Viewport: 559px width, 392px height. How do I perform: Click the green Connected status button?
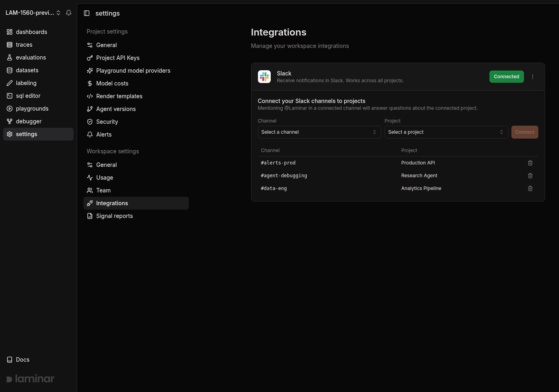506,77
